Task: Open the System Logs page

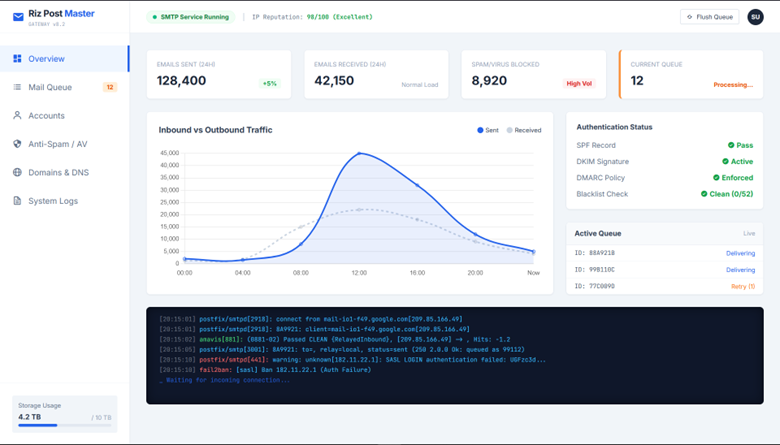Action: click(x=53, y=201)
